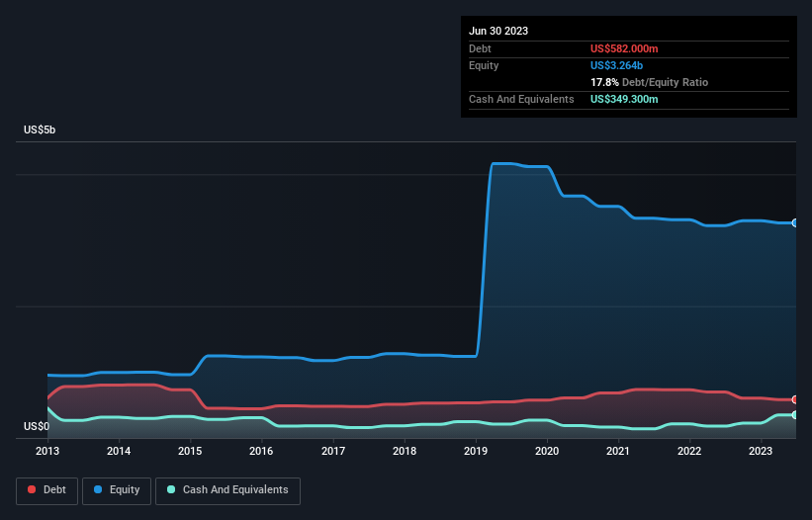Click the 2019 x-axis label
This screenshot has width=812, height=520.
coord(476,451)
